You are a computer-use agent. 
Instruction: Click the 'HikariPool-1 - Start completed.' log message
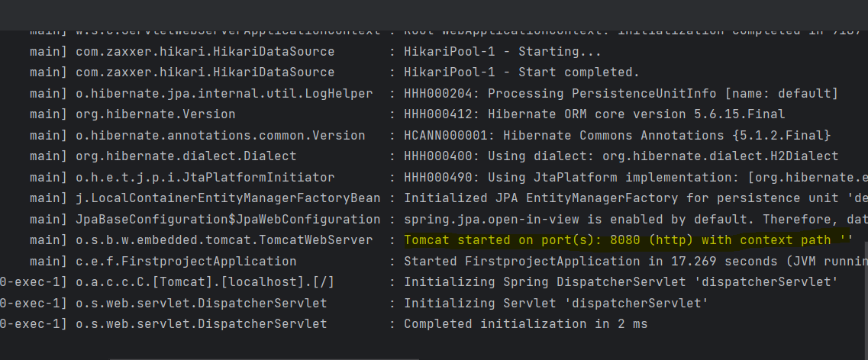tap(521, 72)
